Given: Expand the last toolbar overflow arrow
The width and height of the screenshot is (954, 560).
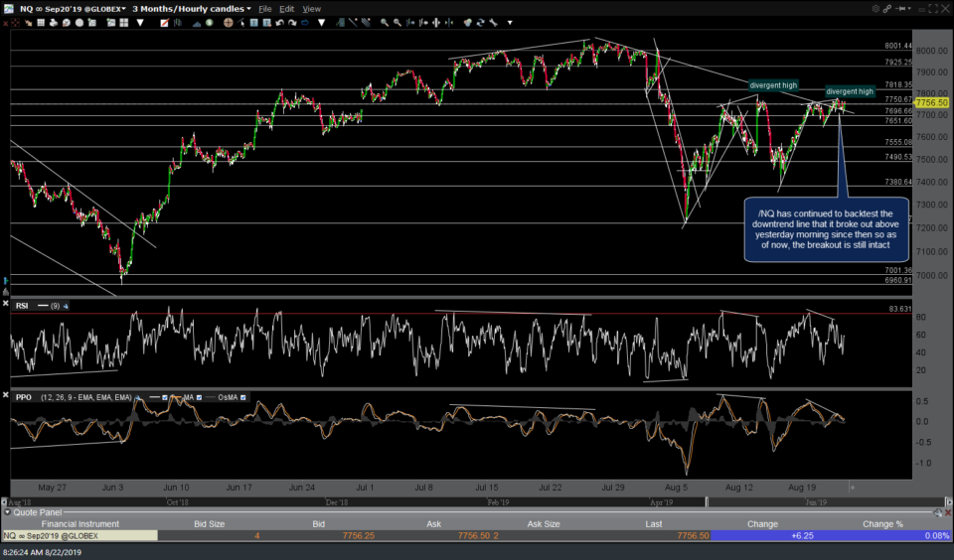Looking at the screenshot, I should 510,23.
